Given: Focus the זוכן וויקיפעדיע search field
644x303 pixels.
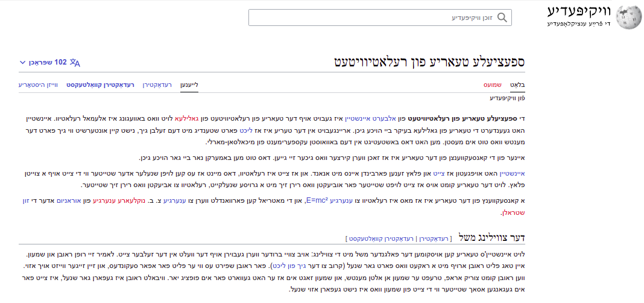Looking at the screenshot, I should tap(380, 18).
